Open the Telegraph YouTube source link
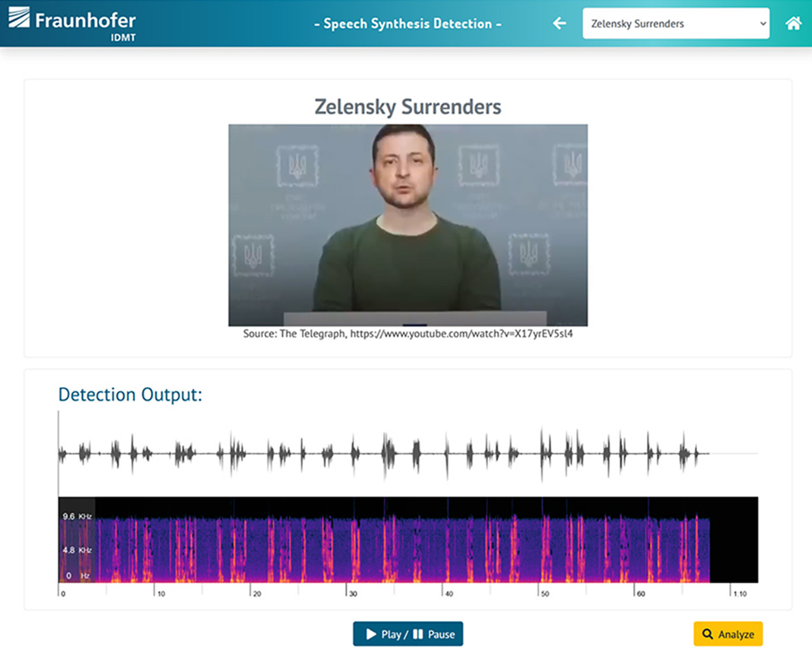812x653 pixels. point(461,334)
